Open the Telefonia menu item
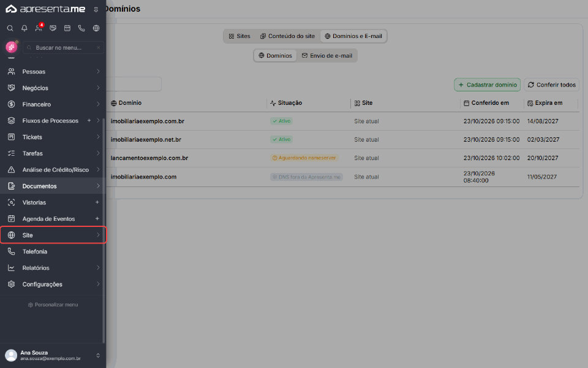 tap(51, 251)
